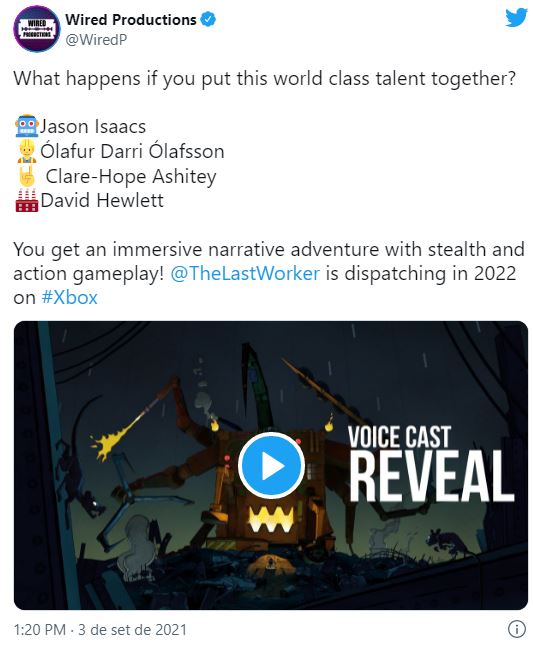Open the tweet info icon
This screenshot has width=533, height=649.
[516, 630]
